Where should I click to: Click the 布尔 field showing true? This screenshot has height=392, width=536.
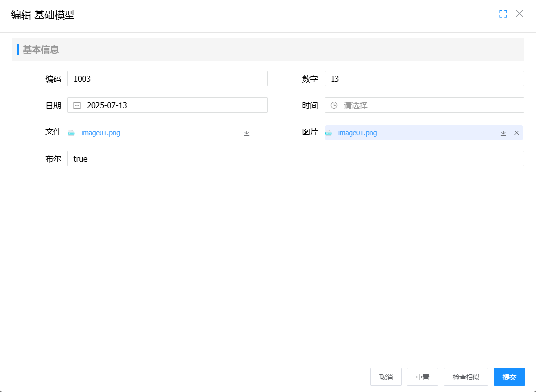(x=295, y=159)
